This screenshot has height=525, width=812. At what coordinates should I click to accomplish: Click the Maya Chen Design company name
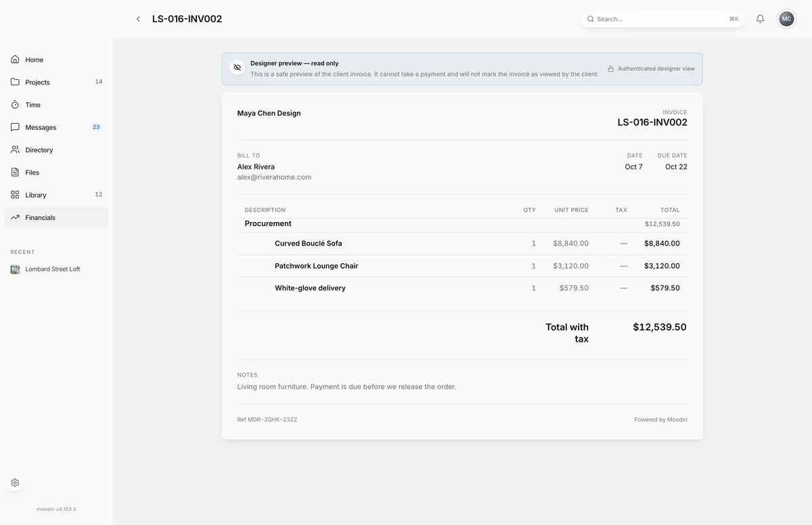click(269, 113)
